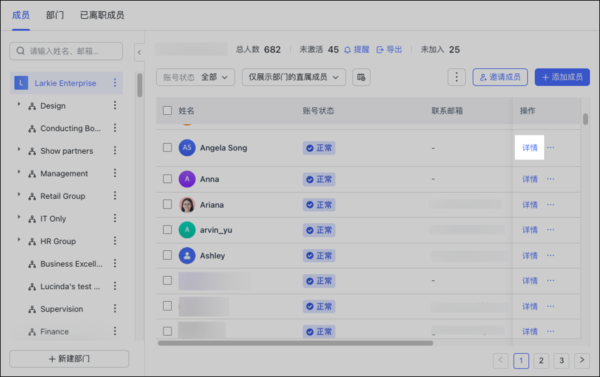Screen dimensions: 600x377
Task: Open 详情 for Ashley
Action: click(x=530, y=256)
